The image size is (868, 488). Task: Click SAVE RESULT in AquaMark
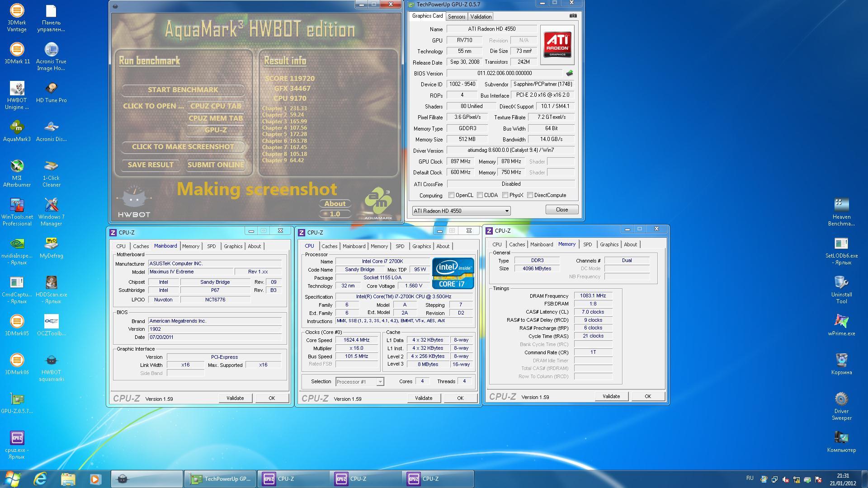tap(151, 165)
